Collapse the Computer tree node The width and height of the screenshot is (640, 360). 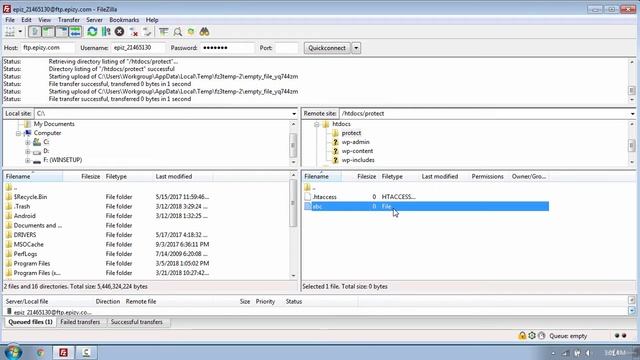coord(18,133)
